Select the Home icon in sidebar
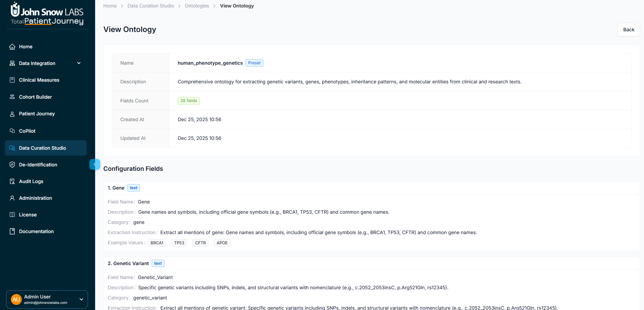This screenshot has width=644, height=310. click(x=12, y=47)
